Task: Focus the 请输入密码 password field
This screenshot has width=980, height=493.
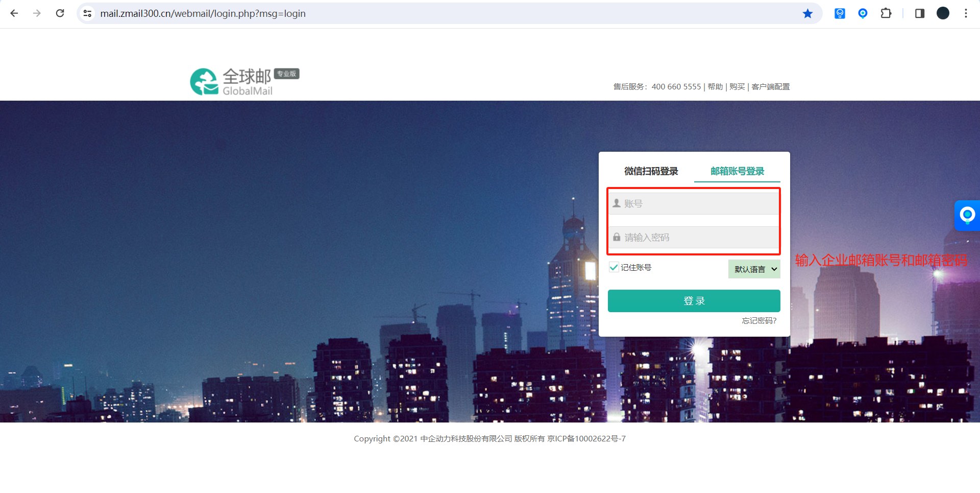Action: point(694,238)
